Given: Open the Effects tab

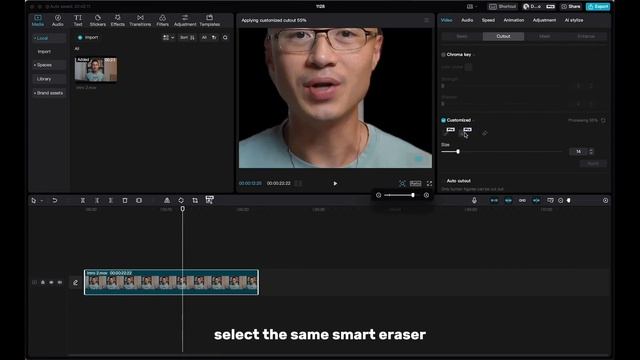Looking at the screenshot, I should pyautogui.click(x=118, y=20).
